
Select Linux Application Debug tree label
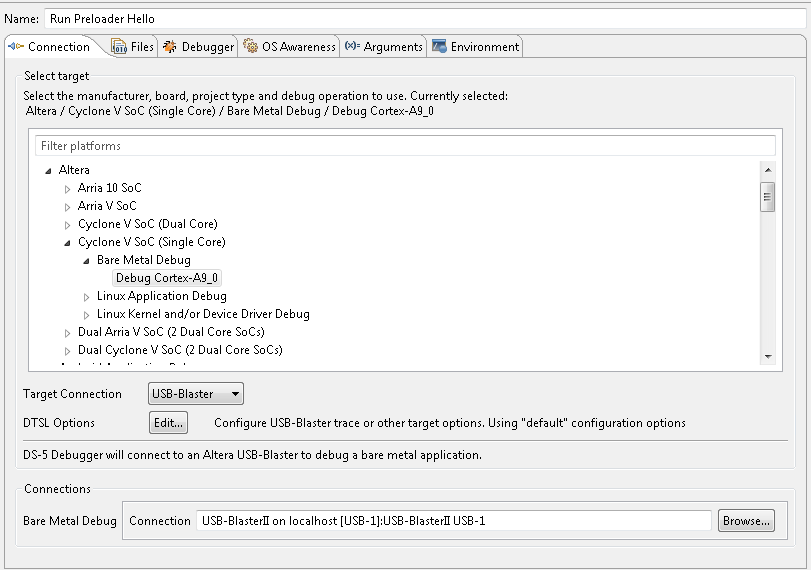pyautogui.click(x=162, y=296)
